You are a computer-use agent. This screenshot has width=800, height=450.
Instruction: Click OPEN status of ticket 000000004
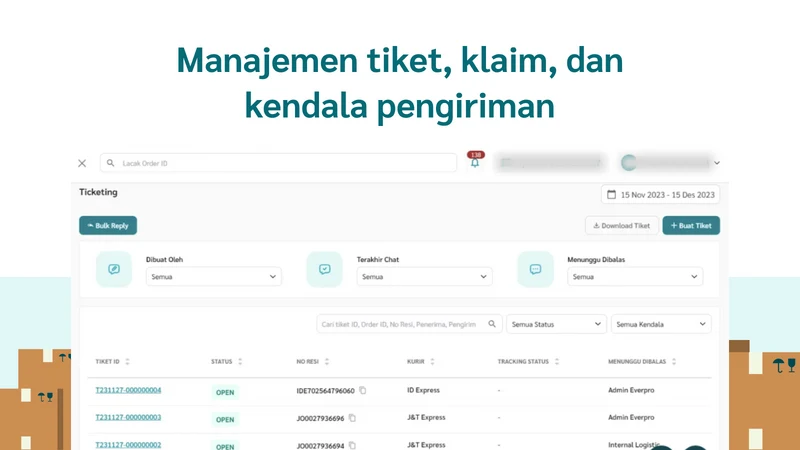pyautogui.click(x=225, y=392)
